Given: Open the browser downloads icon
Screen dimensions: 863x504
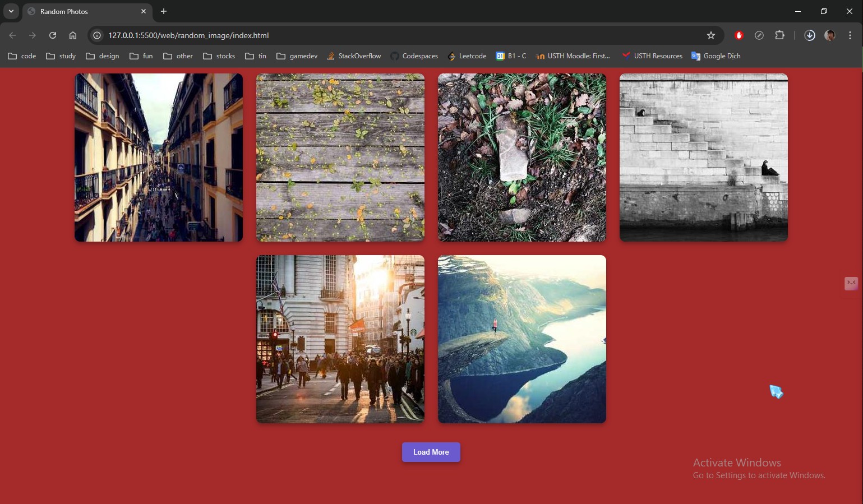Looking at the screenshot, I should coord(809,35).
